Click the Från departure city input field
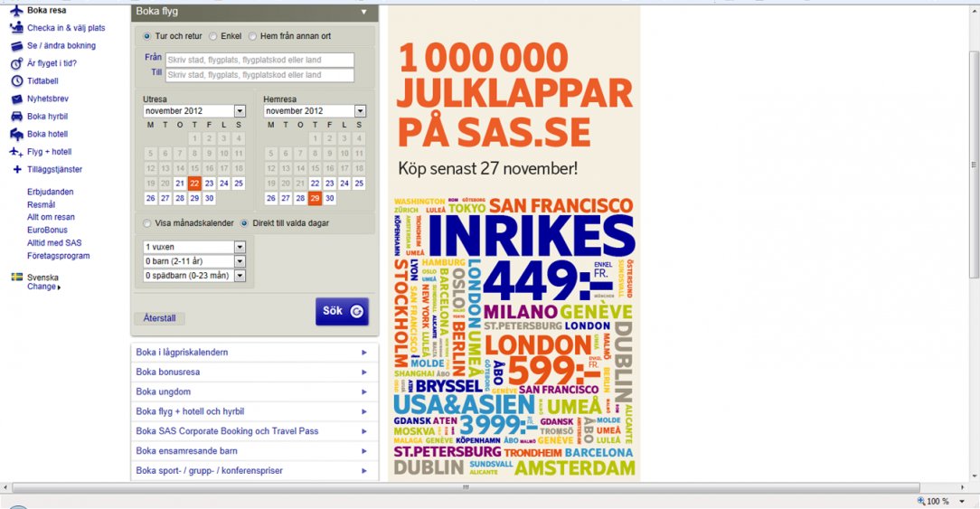The width and height of the screenshot is (980, 509). [259, 61]
